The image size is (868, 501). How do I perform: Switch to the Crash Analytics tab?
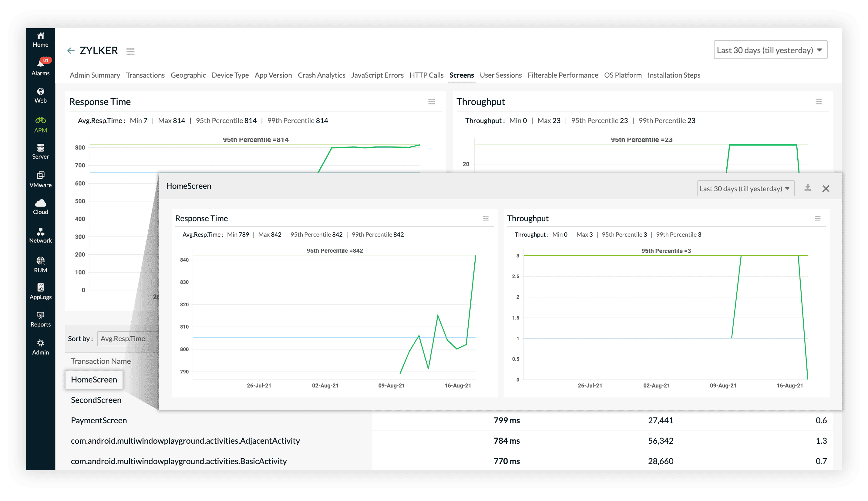point(321,75)
